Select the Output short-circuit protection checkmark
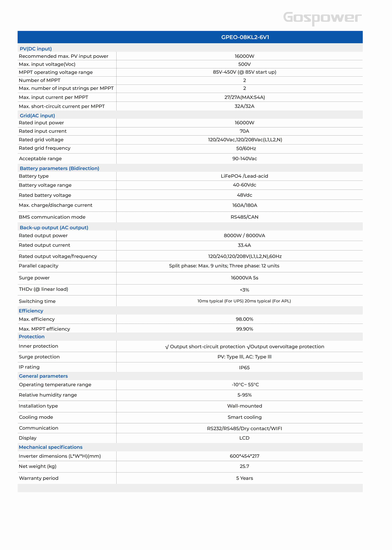392x550 pixels. [x=167, y=347]
